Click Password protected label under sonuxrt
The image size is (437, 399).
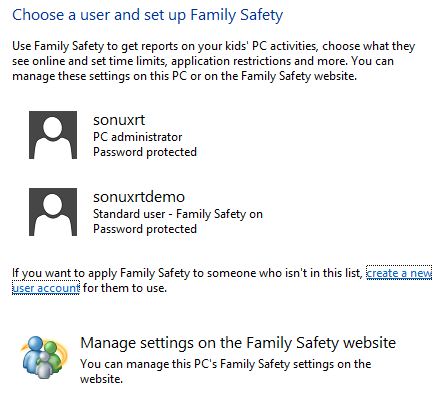pyautogui.click(x=145, y=152)
